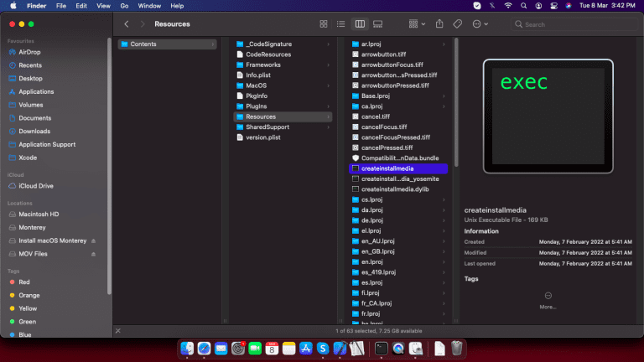This screenshot has width=644, height=362.
Task: Select the createinstallmedia executable
Action: coord(398,168)
